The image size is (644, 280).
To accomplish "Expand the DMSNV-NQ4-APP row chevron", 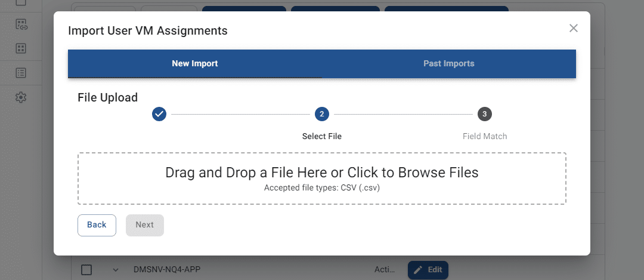I will click(116, 270).
